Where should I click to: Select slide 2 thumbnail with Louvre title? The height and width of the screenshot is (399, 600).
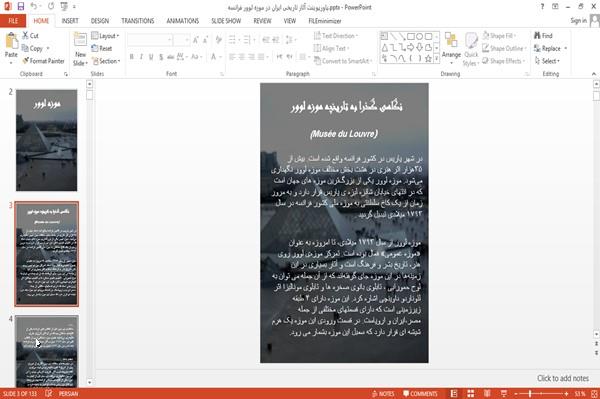tap(46, 140)
